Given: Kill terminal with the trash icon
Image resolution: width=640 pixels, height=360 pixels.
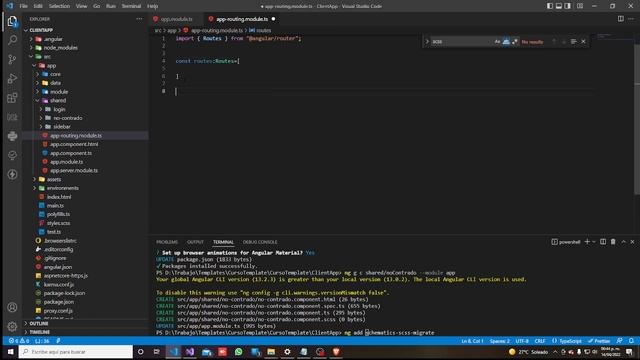Looking at the screenshot, I should [x=613, y=242].
